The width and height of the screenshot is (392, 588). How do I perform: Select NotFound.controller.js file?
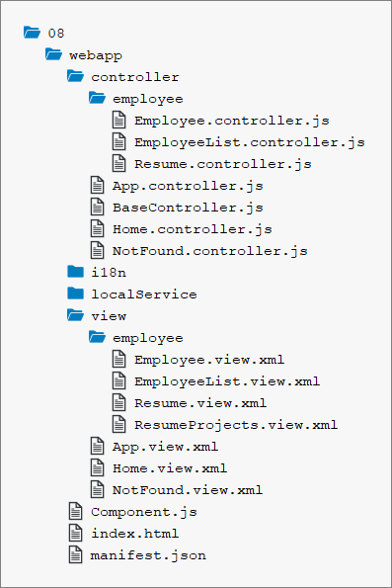click(x=210, y=250)
